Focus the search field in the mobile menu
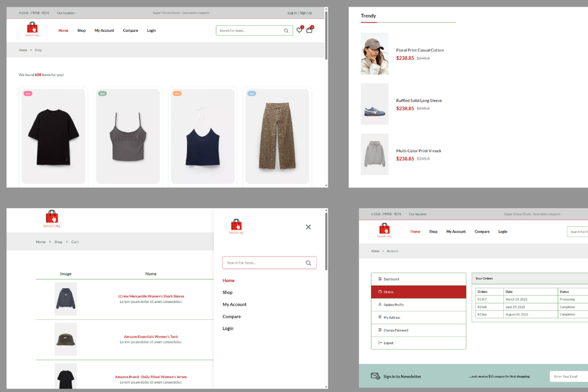This screenshot has width=588, height=392. [269, 263]
